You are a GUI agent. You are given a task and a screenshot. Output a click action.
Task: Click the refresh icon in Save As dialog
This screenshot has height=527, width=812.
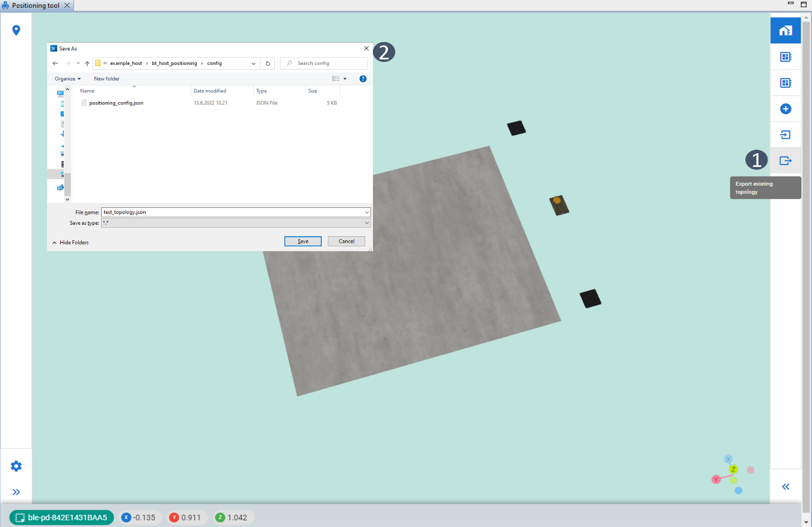pos(268,63)
